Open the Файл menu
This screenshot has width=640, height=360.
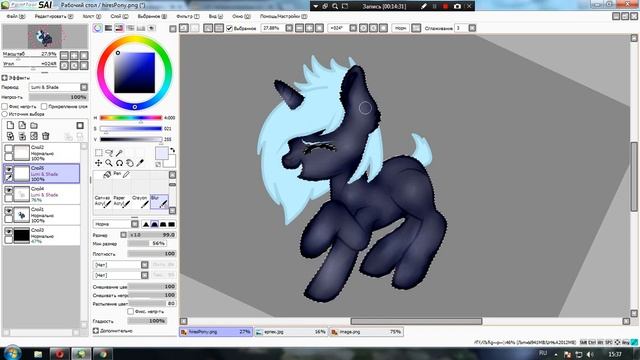(x=16, y=16)
